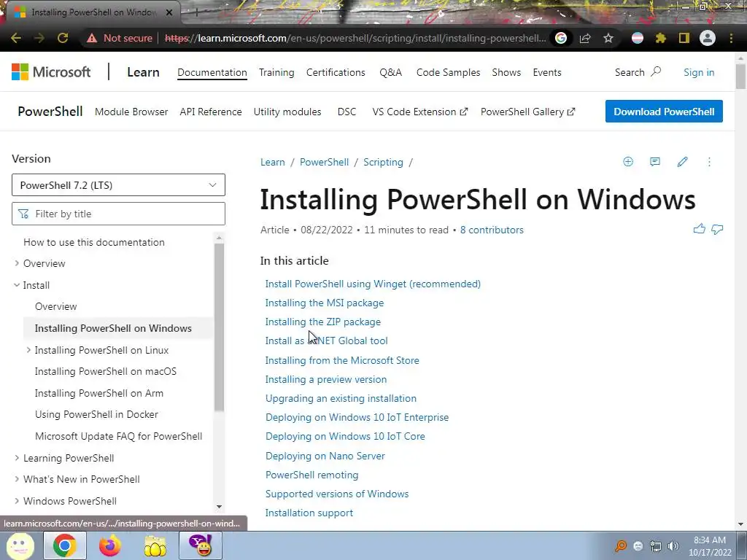
Task: Click the Filter by title field
Action: [x=118, y=214]
